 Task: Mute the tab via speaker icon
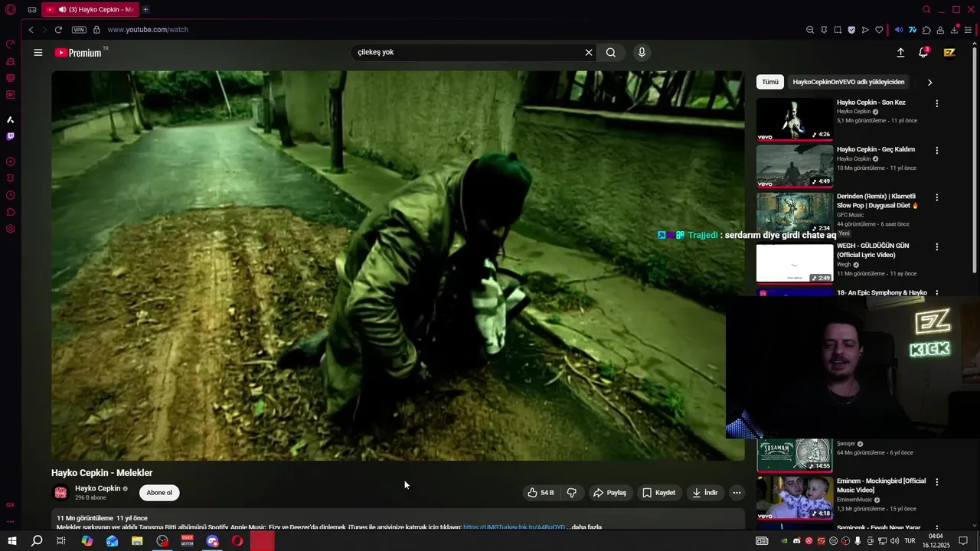[x=62, y=10]
